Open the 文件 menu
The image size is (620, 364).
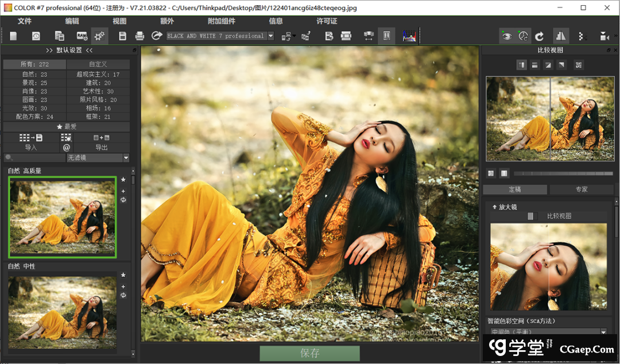[25, 21]
